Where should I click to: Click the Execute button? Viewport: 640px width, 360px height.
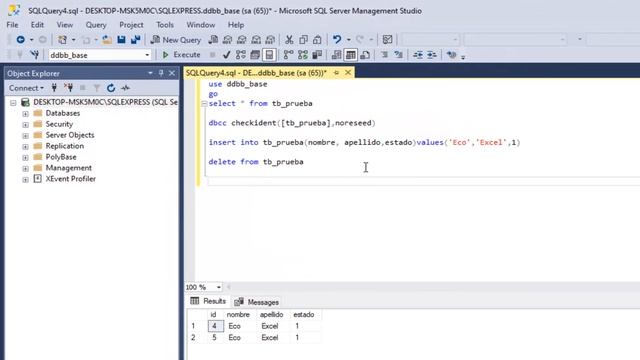point(181,55)
